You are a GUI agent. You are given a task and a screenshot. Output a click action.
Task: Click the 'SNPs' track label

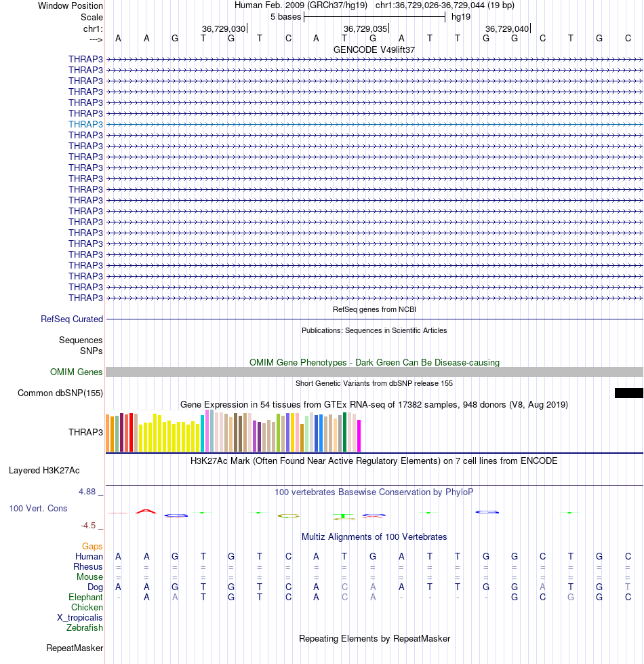(92, 351)
